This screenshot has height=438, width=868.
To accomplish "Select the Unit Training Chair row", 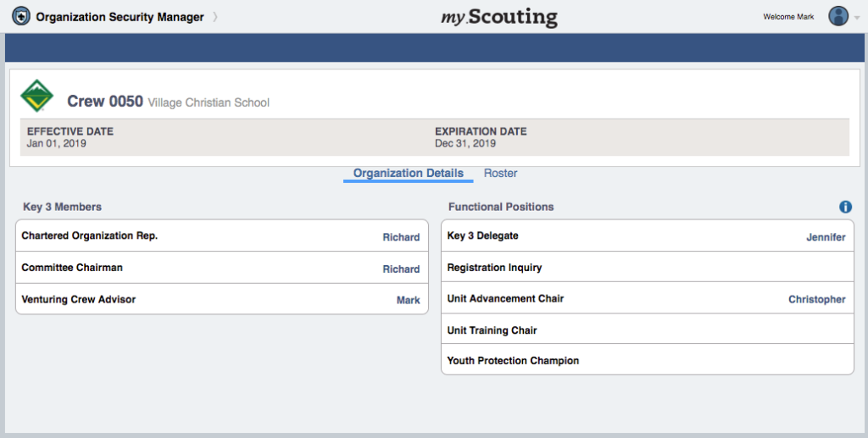I will pos(648,329).
